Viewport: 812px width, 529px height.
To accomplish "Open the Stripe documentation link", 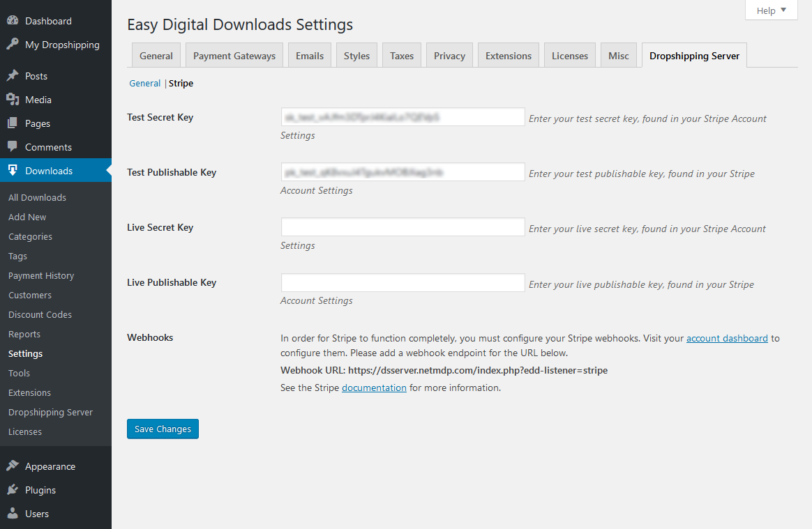I will (x=374, y=388).
